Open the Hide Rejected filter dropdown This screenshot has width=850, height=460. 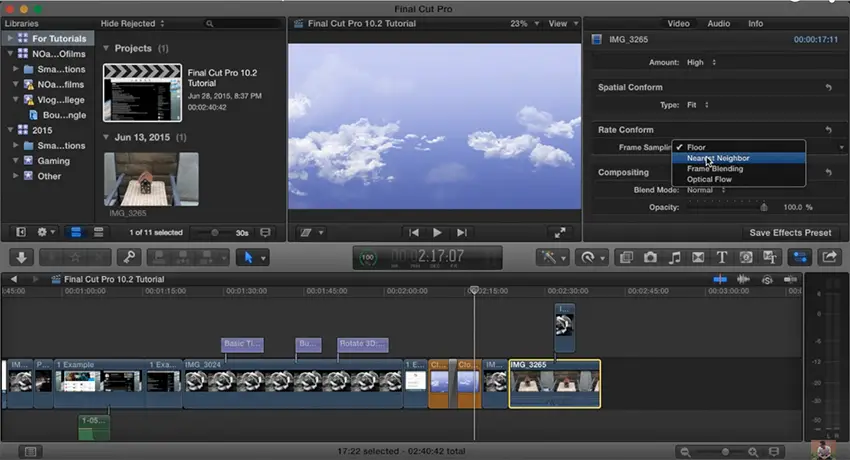point(132,24)
